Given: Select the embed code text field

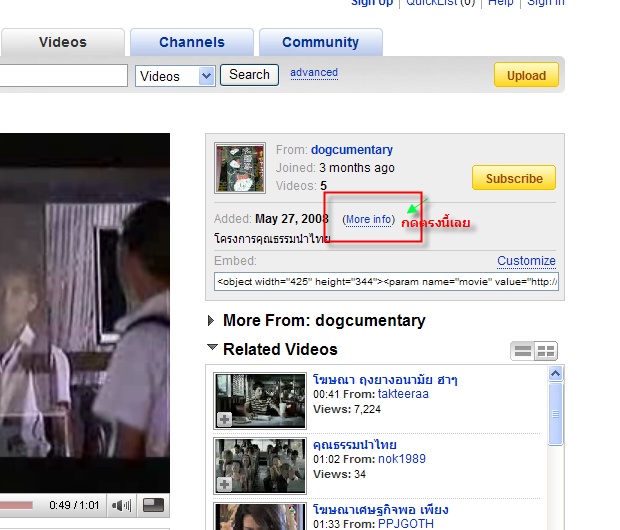Looking at the screenshot, I should coord(386,282).
